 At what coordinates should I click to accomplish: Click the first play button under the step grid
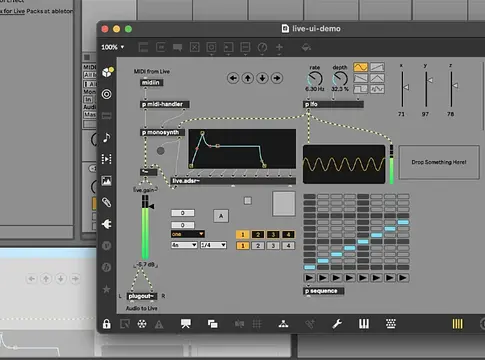point(309,278)
